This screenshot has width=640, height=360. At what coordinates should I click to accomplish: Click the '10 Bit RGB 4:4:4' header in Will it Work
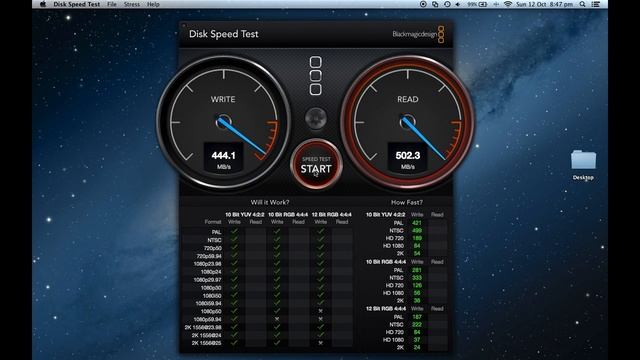click(x=288, y=214)
